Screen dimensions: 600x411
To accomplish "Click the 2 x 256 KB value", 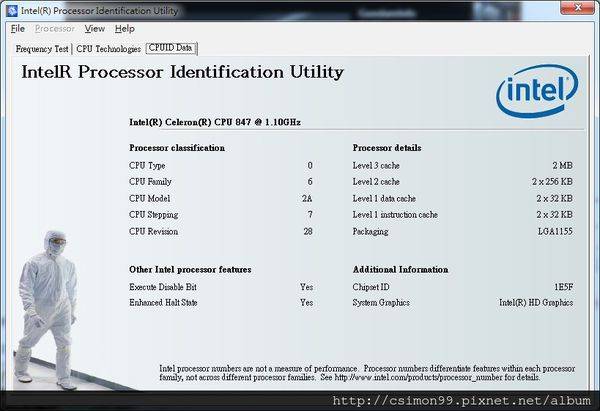I will [x=552, y=182].
